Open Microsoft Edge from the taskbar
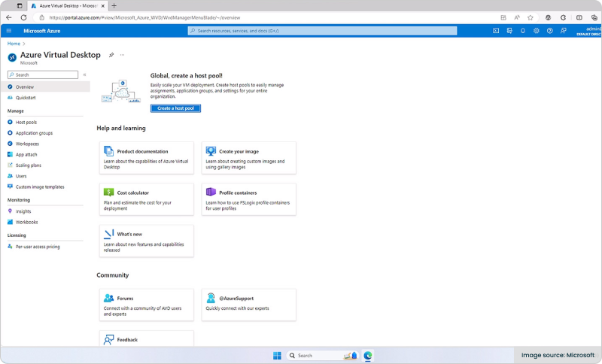Viewport: 602px width, 364px height. 368,356
